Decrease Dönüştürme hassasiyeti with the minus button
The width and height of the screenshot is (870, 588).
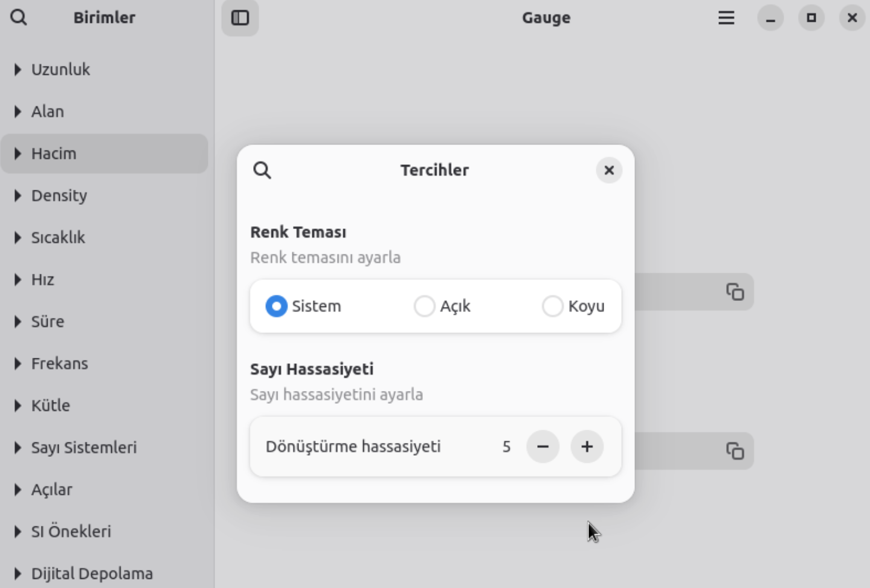coord(543,447)
